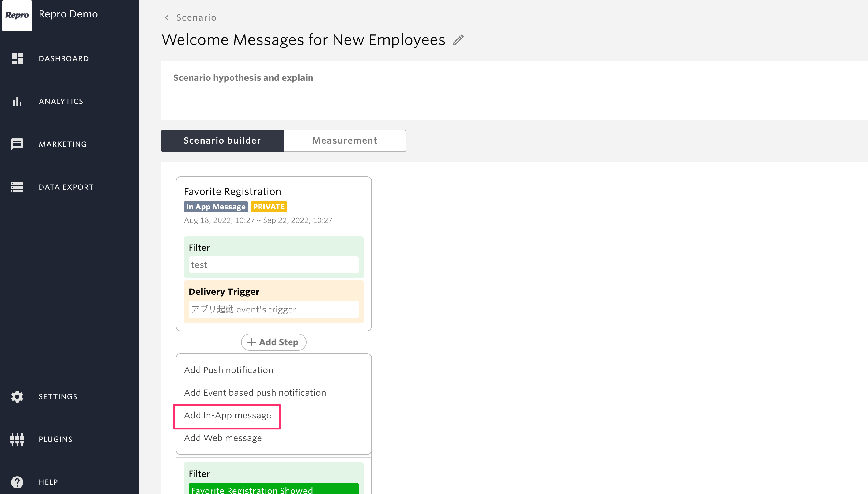The image size is (868, 494).
Task: Click the Analytics bar chart icon
Action: coord(17,101)
